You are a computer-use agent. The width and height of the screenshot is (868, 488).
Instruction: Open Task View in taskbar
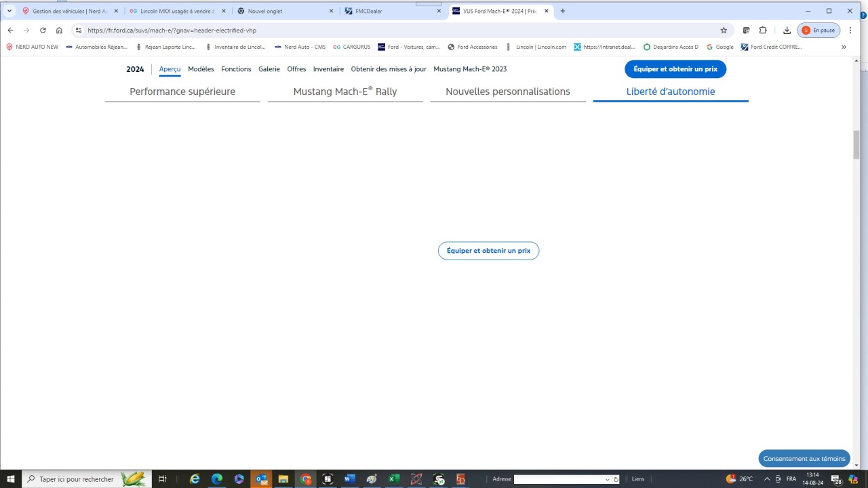click(x=163, y=479)
